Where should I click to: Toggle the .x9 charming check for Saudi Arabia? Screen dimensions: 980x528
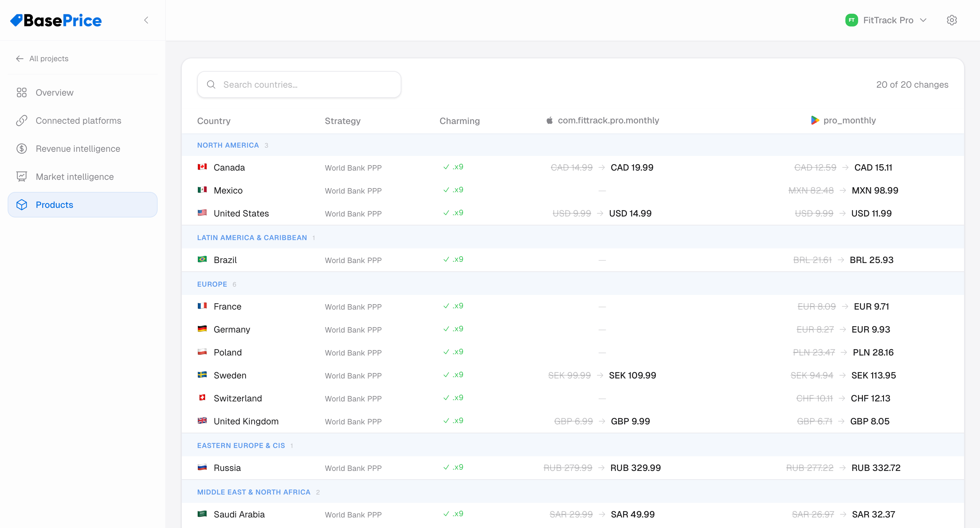[453, 514]
